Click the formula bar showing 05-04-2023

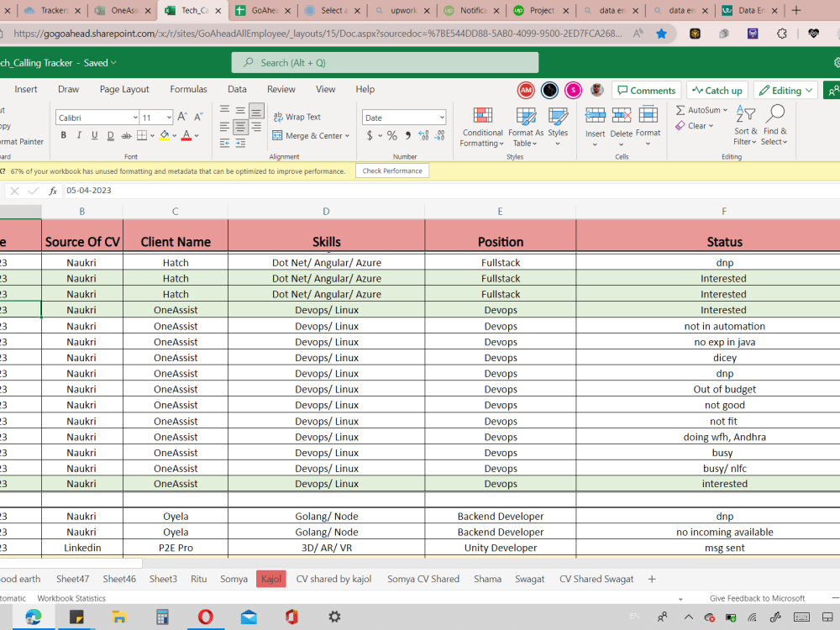point(450,191)
